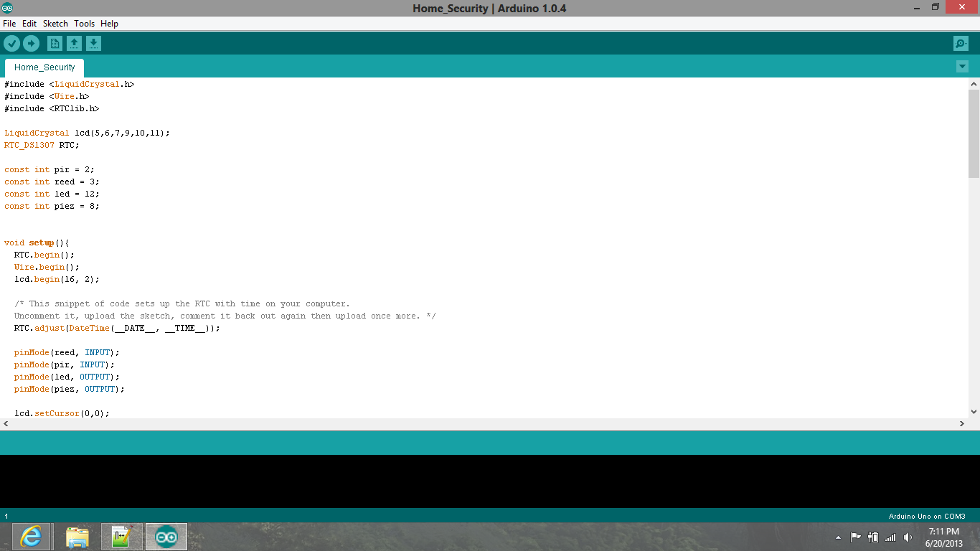Open the Sketch menu

[x=55, y=23]
